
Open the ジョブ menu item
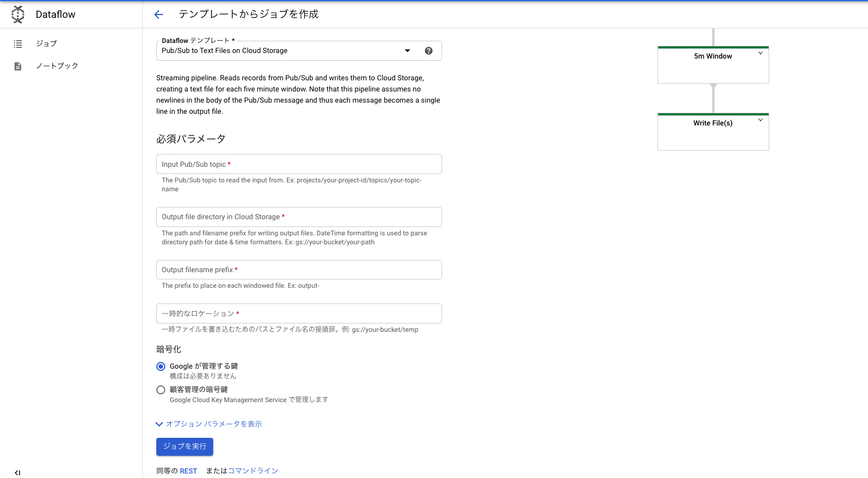(x=46, y=44)
